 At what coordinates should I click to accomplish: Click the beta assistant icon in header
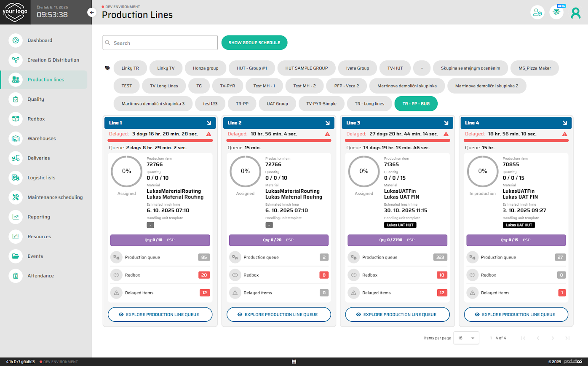pos(556,13)
